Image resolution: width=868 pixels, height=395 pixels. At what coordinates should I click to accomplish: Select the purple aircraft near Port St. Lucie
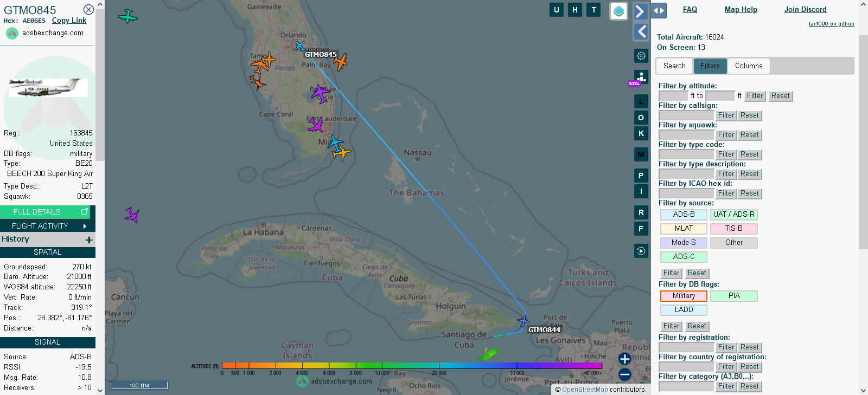(321, 94)
